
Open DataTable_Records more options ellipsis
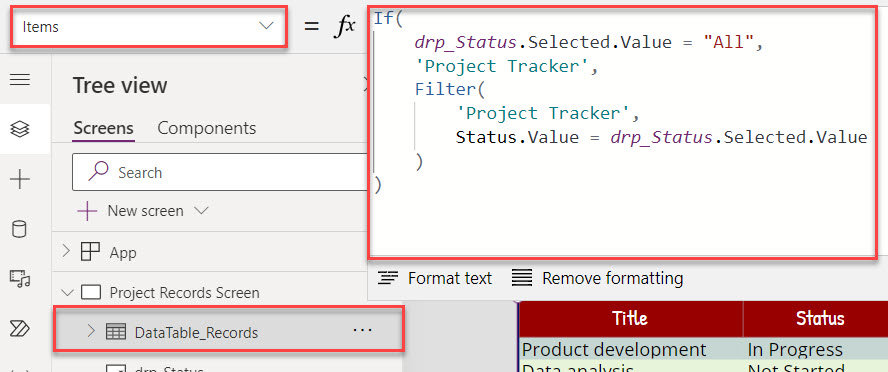(362, 331)
